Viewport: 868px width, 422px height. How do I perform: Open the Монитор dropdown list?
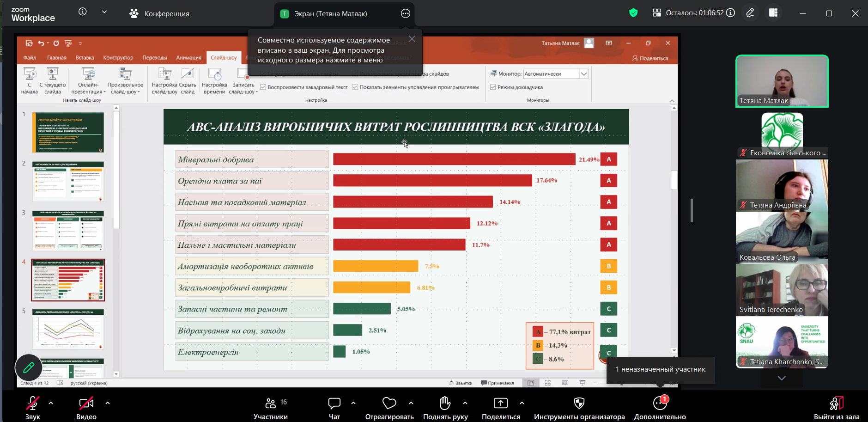583,74
